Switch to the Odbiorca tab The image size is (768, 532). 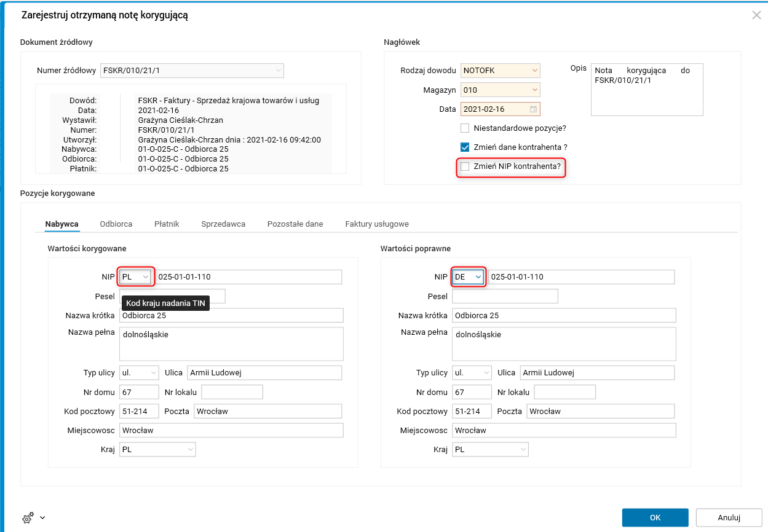click(x=116, y=224)
